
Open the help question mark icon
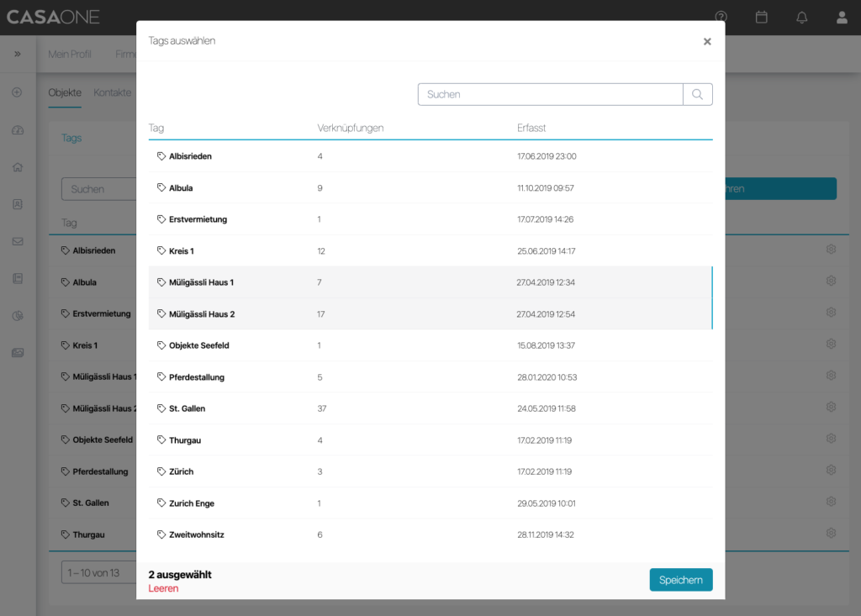[x=721, y=17]
